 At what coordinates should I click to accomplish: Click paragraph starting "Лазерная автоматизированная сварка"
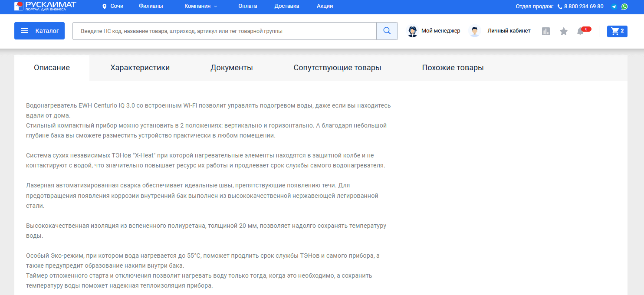click(202, 196)
